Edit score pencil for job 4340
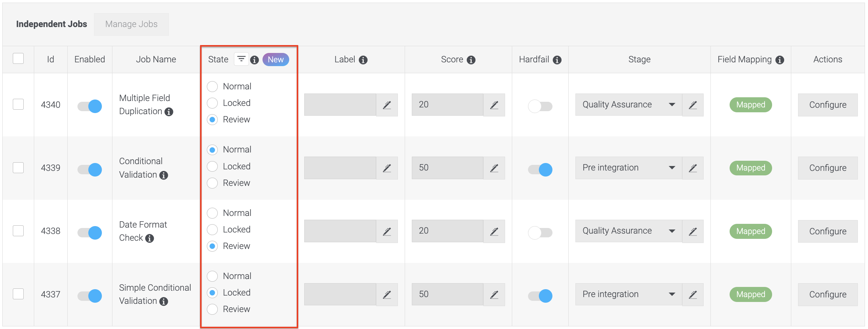The image size is (868, 329). coord(494,105)
